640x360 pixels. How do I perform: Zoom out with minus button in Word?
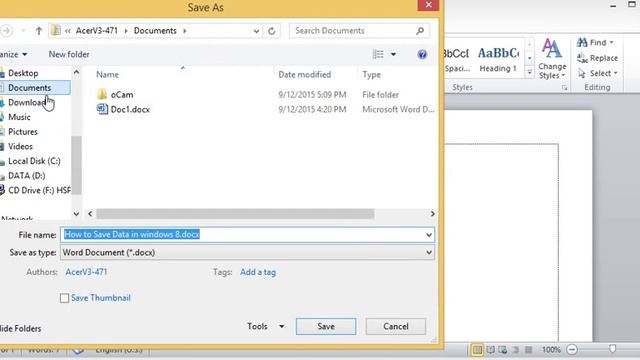(572, 350)
